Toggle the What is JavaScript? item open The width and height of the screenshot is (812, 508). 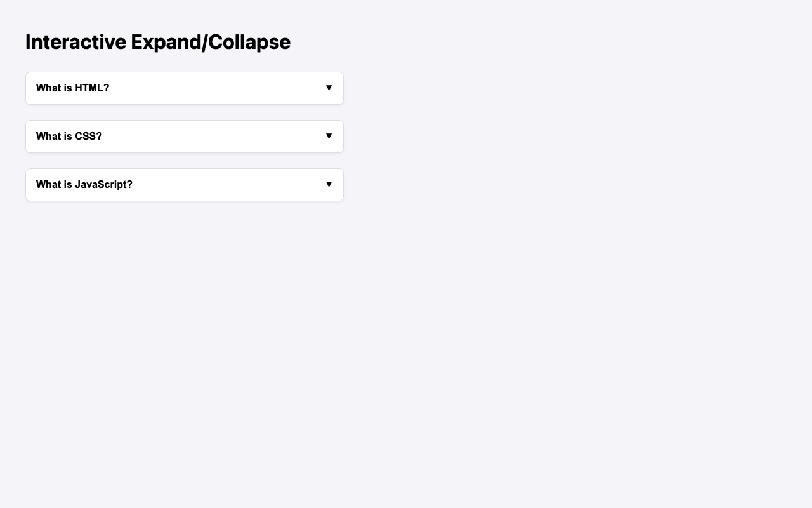pos(184,184)
